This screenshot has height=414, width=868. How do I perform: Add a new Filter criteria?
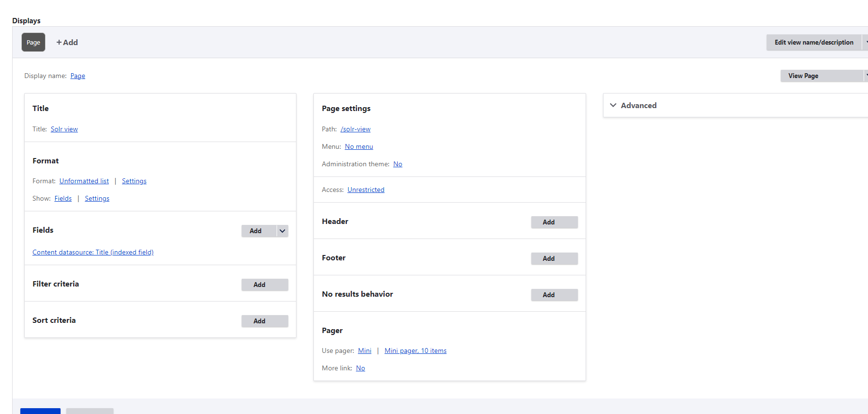(264, 285)
